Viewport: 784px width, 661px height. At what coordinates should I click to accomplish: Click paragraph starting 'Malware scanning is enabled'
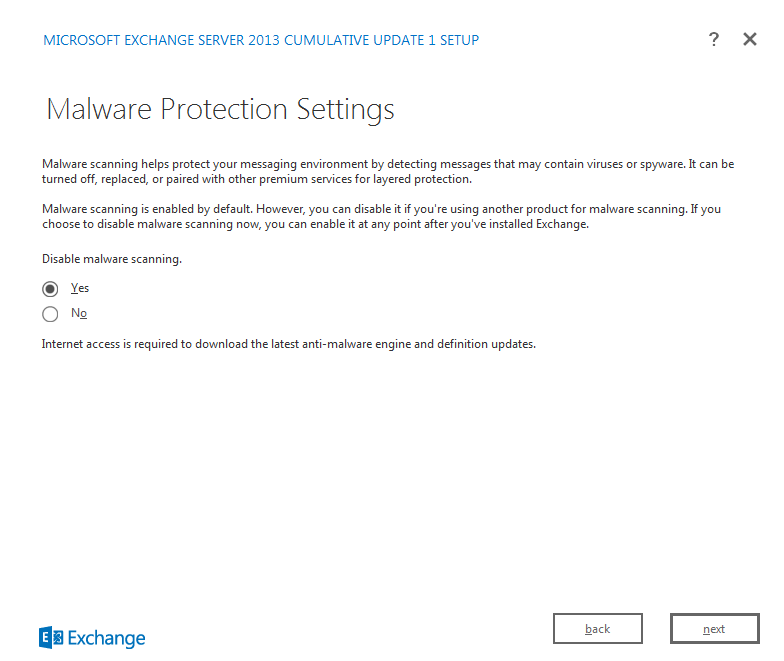point(380,216)
